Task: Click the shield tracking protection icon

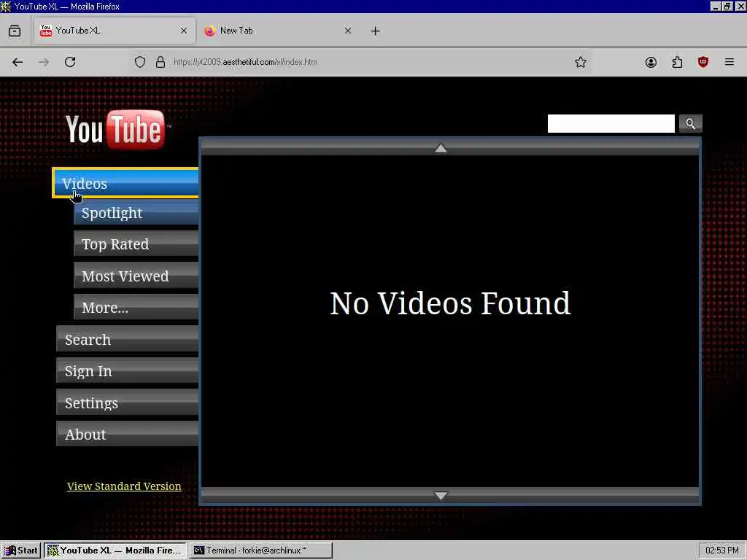Action: pyautogui.click(x=139, y=62)
